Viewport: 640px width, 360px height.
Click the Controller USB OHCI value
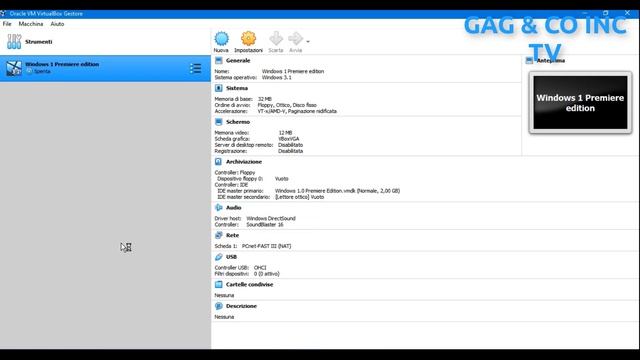(260, 268)
